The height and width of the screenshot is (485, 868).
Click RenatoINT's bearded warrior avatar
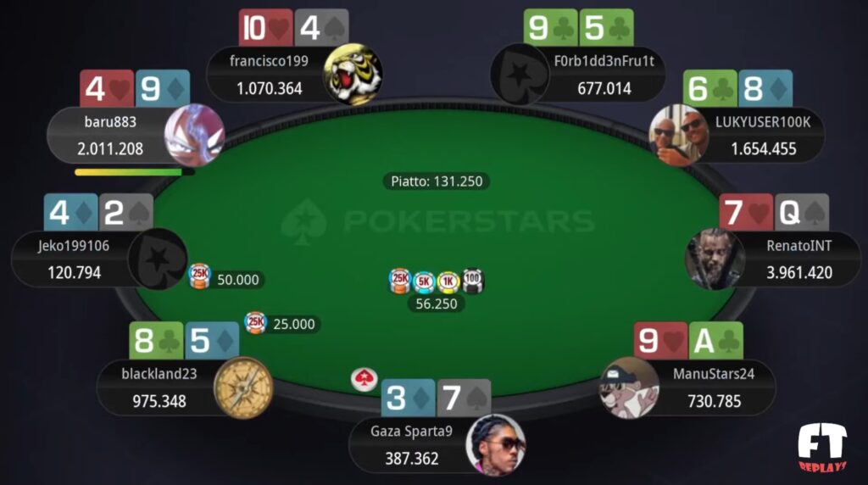(x=715, y=259)
